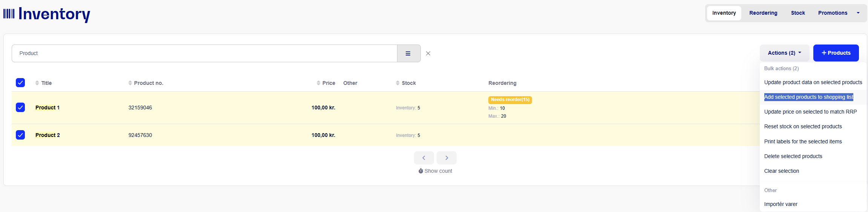868x212 pixels.
Task: Uncheck the Product 1 row checkbox
Action: pos(20,108)
